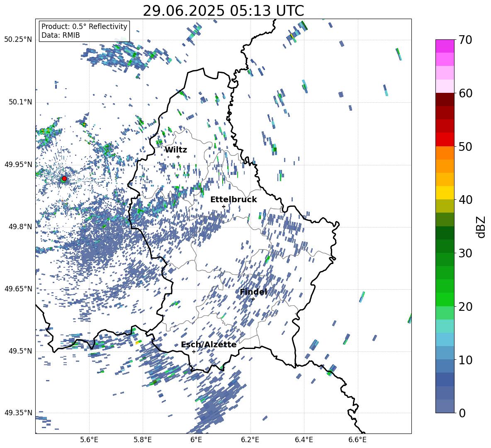491x448 pixels.
Task: Click the Wiltz city label
Action: [x=176, y=150]
